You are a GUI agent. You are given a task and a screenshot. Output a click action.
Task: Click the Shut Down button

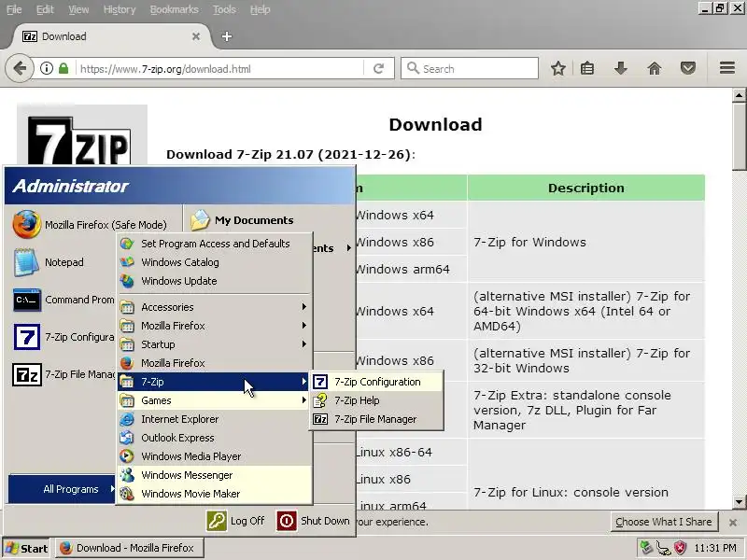point(313,521)
